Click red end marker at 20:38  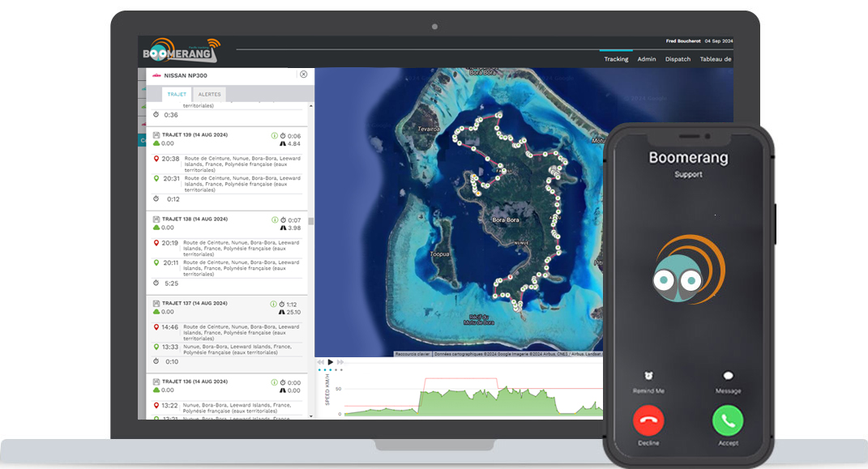[156, 159]
